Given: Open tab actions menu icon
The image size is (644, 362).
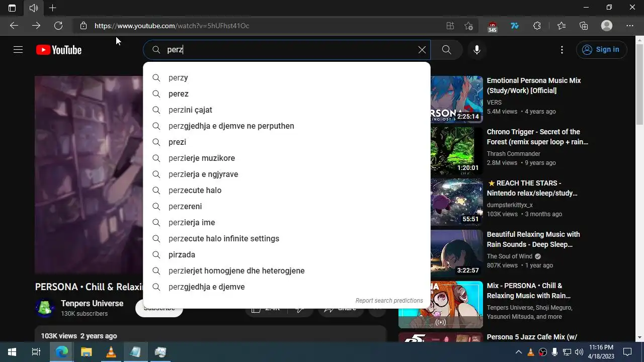Looking at the screenshot, I should (x=12, y=8).
